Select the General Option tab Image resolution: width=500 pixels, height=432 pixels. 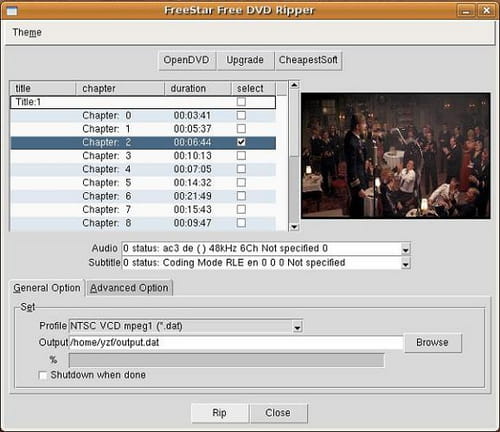(47, 288)
